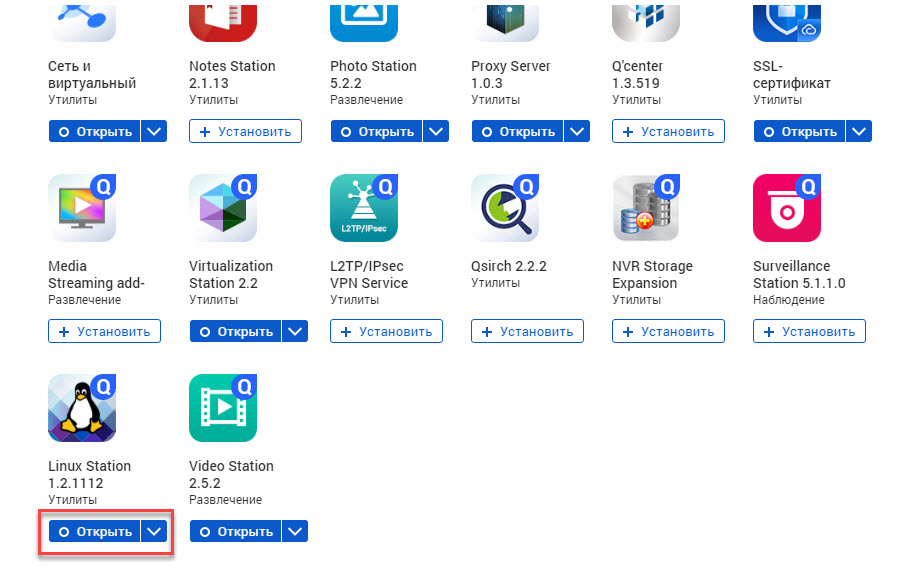Expand Proxy Server options dropdown arrow

577,131
